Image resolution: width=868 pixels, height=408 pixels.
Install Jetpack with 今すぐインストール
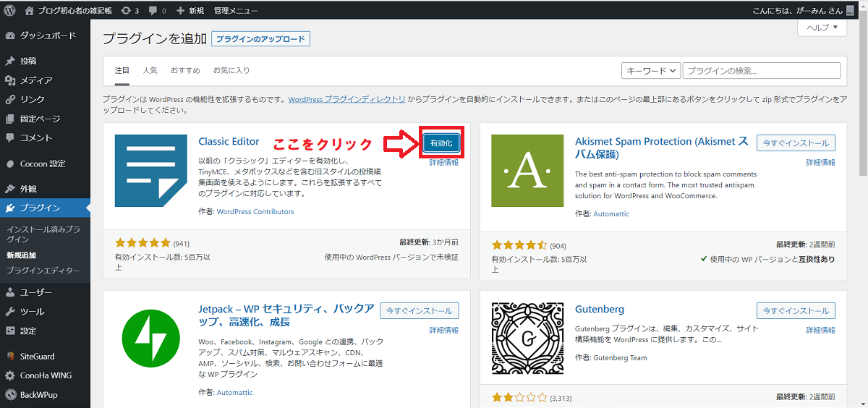pyautogui.click(x=420, y=310)
